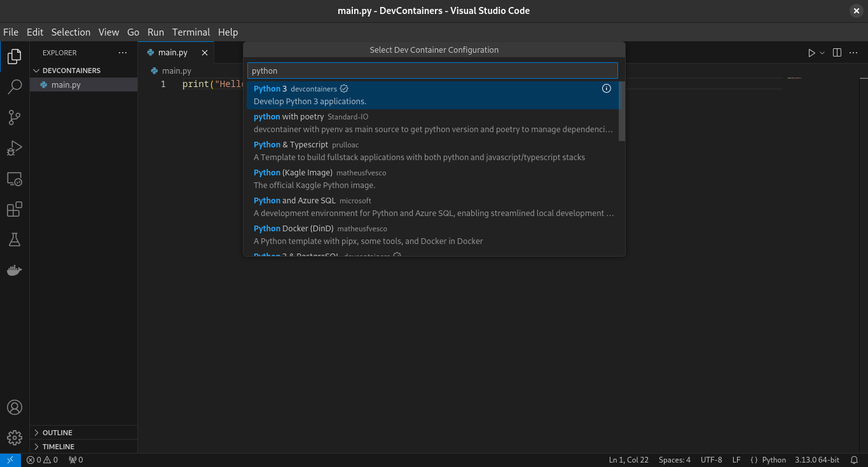Collapse the DEVCONTAINERS folder tree
Screen dimensions: 868x467
tap(71, 71)
